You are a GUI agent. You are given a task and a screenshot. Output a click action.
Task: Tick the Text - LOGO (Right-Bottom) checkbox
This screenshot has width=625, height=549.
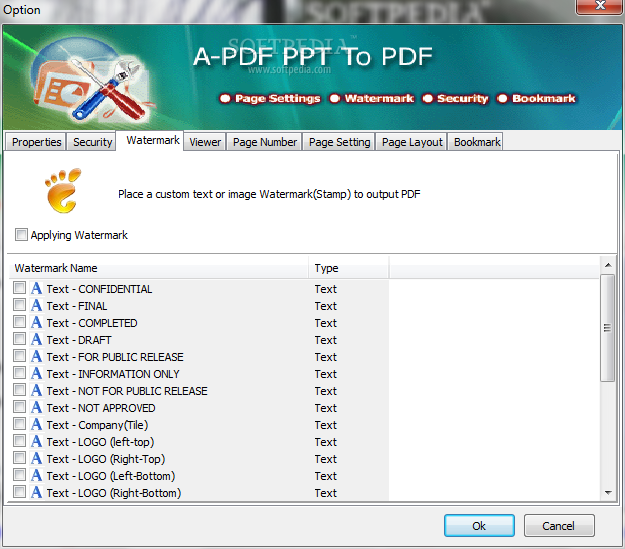20,492
